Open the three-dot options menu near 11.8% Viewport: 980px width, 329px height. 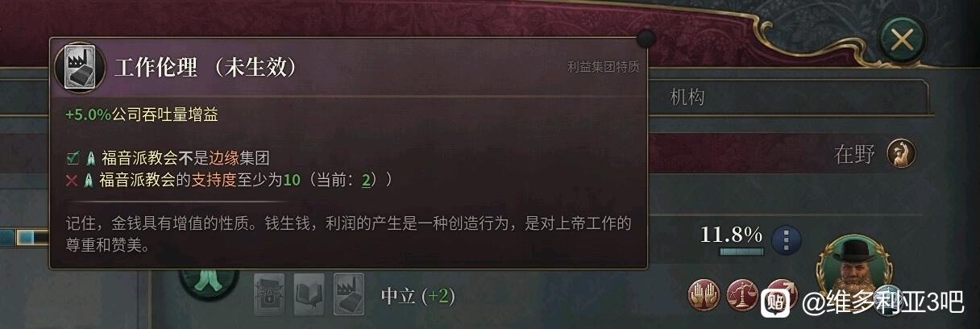click(786, 239)
